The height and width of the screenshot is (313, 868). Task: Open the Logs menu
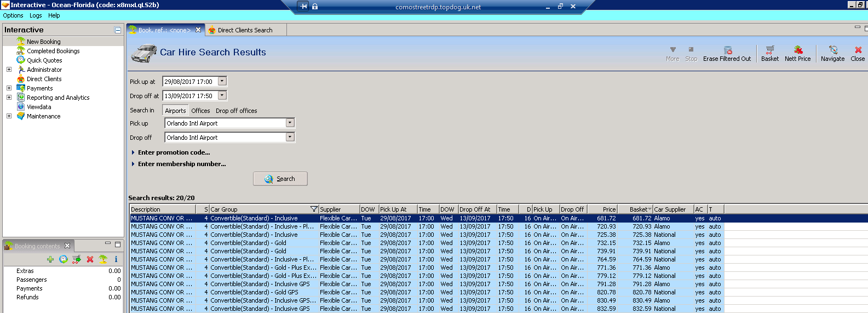[x=36, y=15]
